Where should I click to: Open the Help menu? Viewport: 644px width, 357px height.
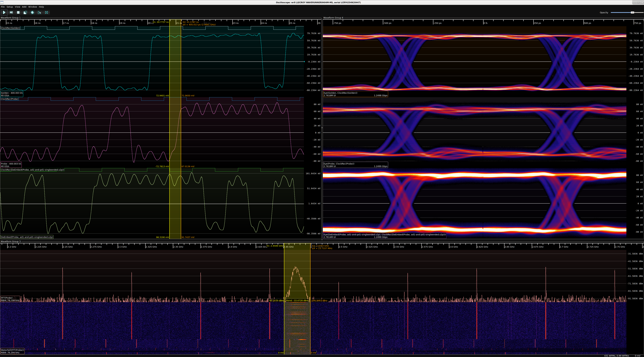(x=41, y=7)
